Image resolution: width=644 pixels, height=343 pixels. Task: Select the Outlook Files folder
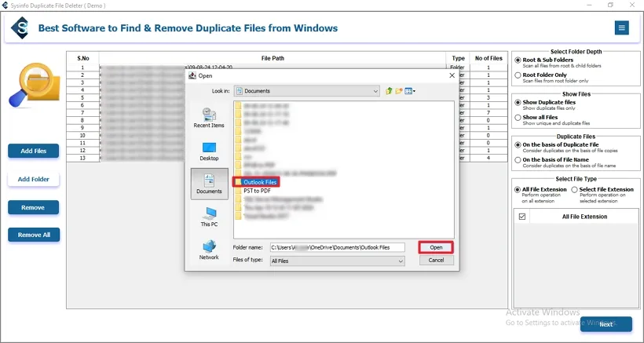click(x=256, y=182)
